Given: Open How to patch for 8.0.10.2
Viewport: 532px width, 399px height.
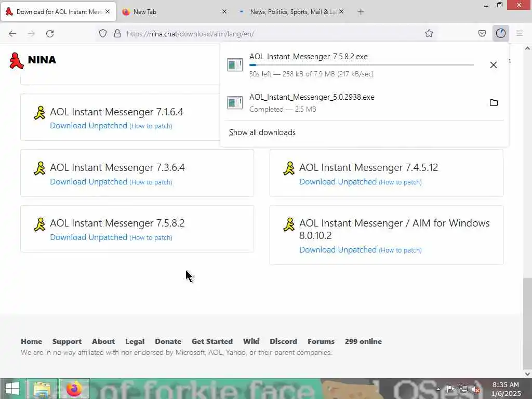Looking at the screenshot, I should click(401, 250).
